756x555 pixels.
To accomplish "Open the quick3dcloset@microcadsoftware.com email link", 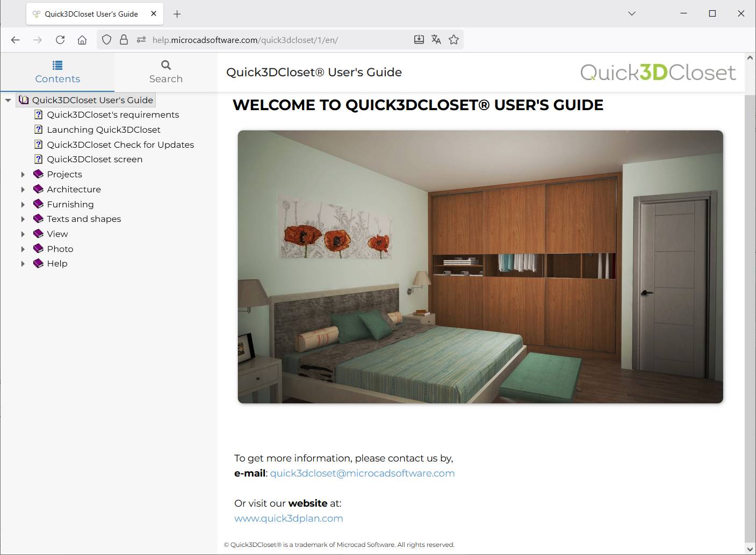I will point(362,473).
